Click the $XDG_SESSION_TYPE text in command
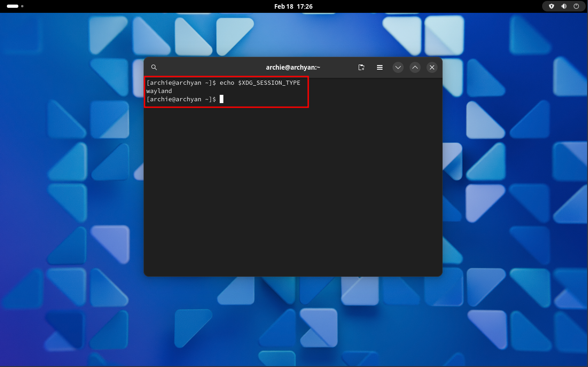Image resolution: width=588 pixels, height=367 pixels. click(x=269, y=82)
